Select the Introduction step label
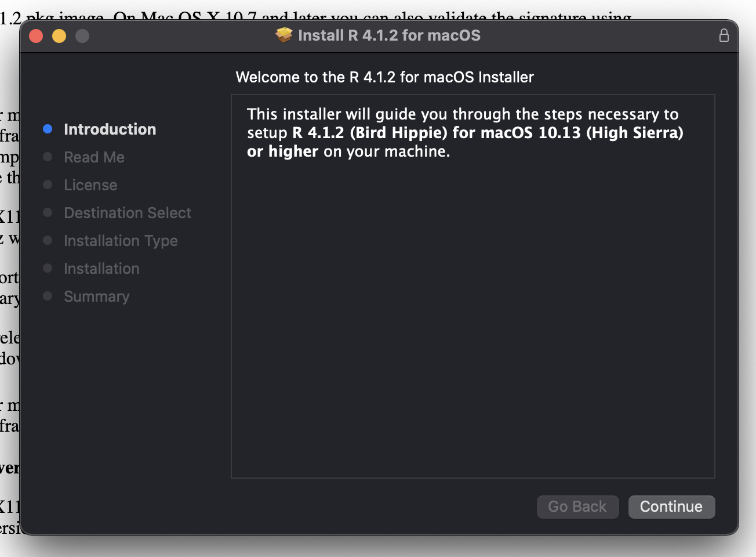Viewport: 756px width, 557px height. click(110, 129)
